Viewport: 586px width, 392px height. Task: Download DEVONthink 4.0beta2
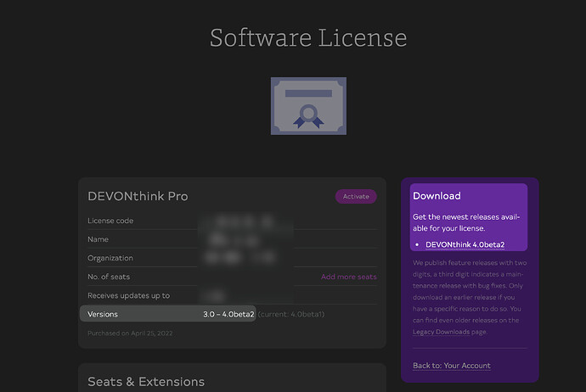(x=465, y=244)
